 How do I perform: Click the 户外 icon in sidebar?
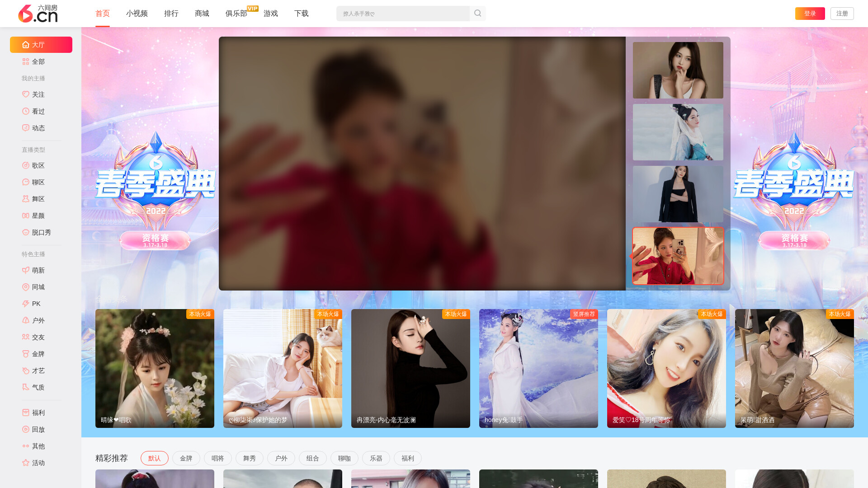click(x=26, y=320)
